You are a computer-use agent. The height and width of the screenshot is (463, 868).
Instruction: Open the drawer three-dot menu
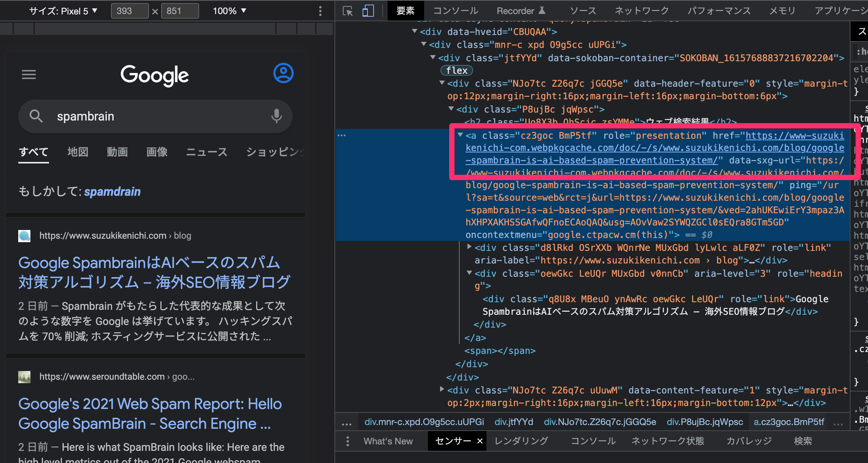coord(347,441)
